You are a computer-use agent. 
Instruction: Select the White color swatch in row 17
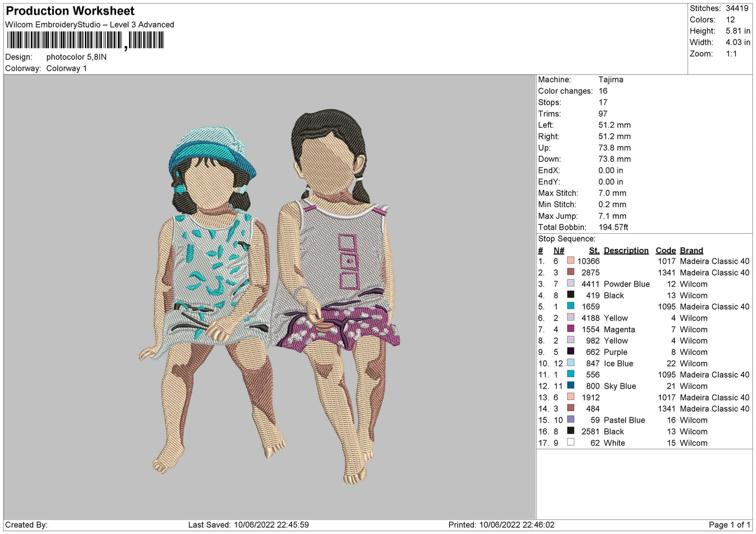point(571,442)
